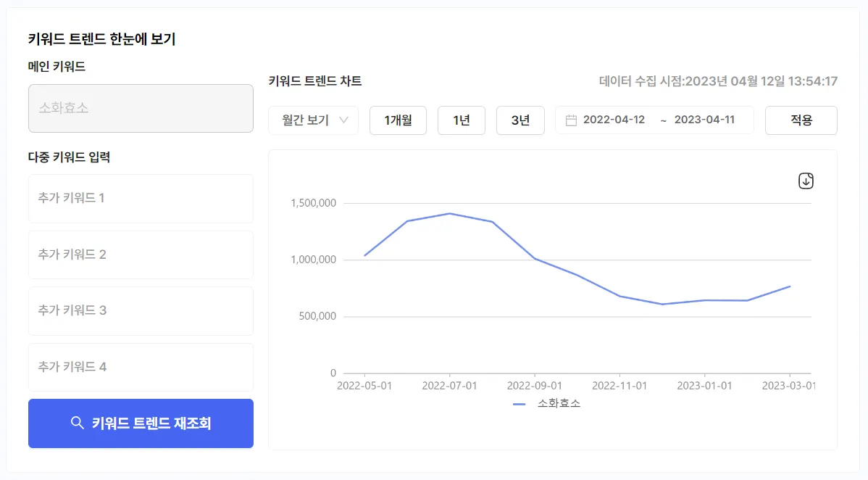Image resolution: width=868 pixels, height=480 pixels.
Task: Focus the 추가 키워드 3 input
Action: point(141,310)
